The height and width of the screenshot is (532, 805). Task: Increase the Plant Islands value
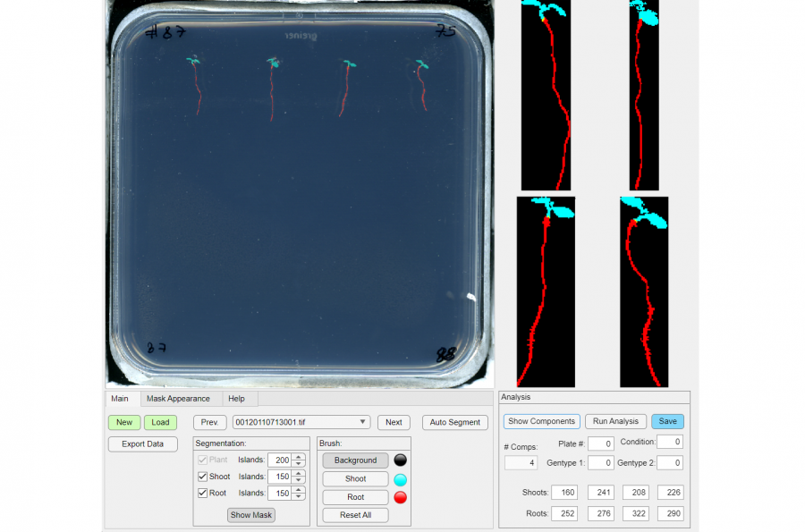point(299,457)
